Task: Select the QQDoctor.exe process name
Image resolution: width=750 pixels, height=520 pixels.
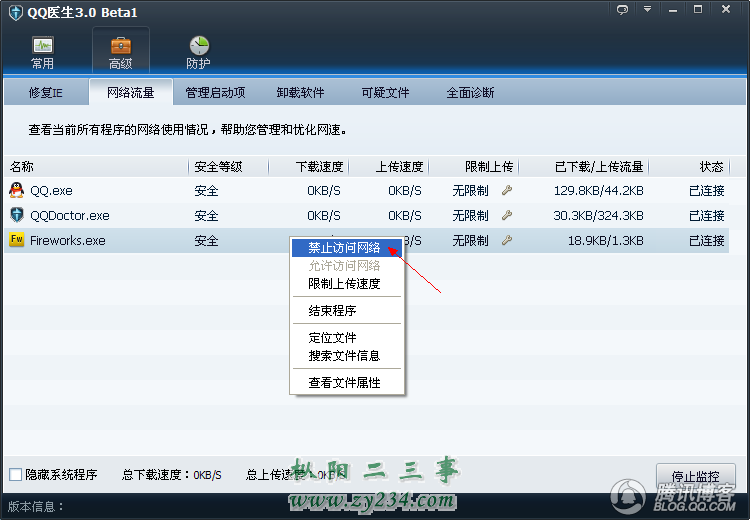Action: tap(70, 216)
